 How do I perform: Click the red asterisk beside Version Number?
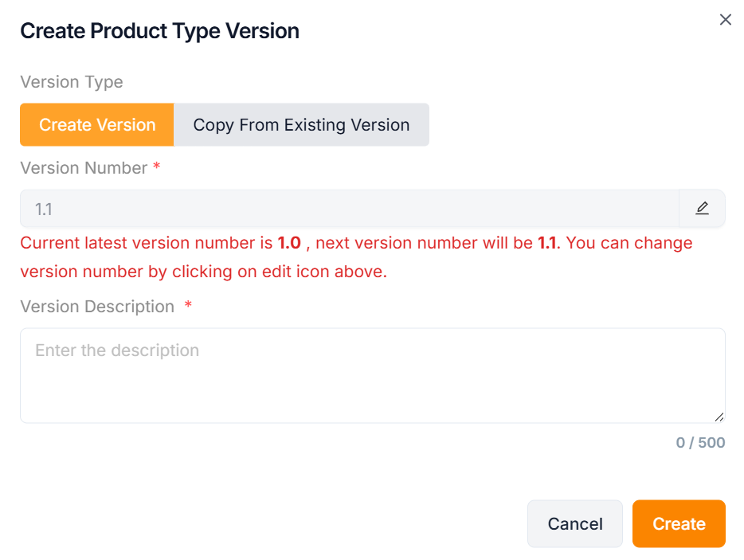click(x=157, y=167)
